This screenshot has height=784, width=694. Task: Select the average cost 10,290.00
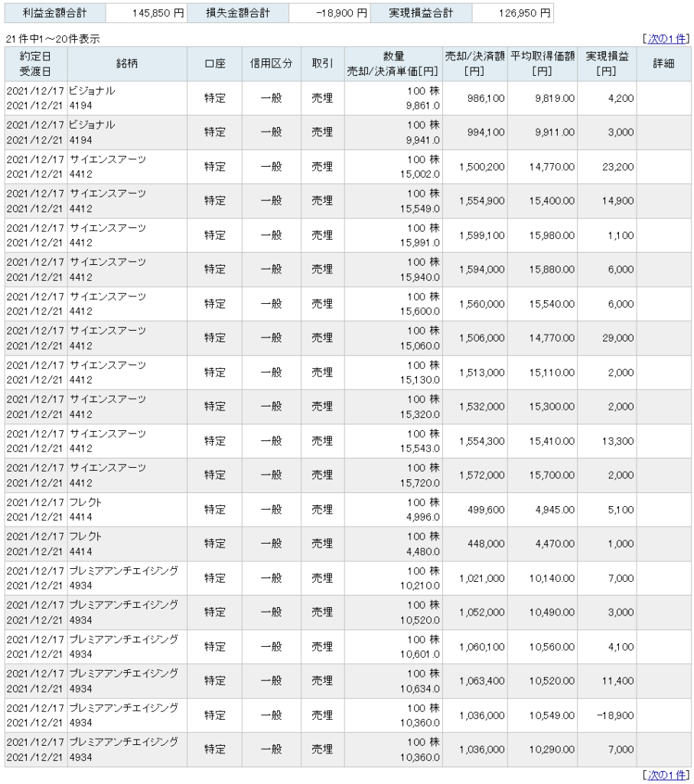(x=552, y=750)
